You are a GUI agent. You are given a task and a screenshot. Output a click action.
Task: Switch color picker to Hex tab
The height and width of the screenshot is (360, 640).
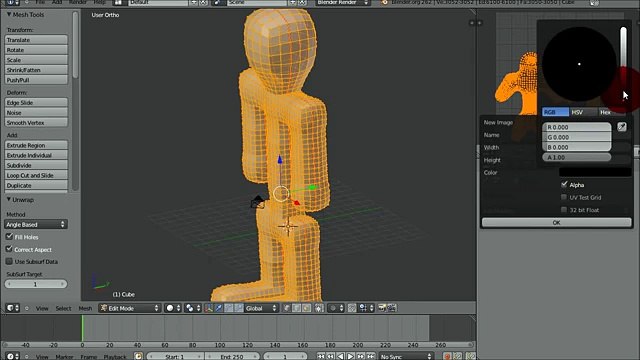pos(611,112)
